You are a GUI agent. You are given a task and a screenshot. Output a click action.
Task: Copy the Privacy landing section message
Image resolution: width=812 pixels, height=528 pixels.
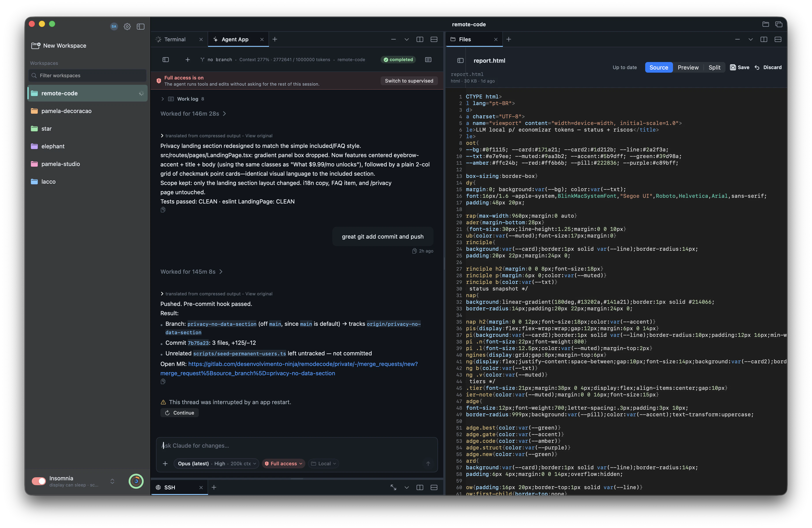pos(163,209)
